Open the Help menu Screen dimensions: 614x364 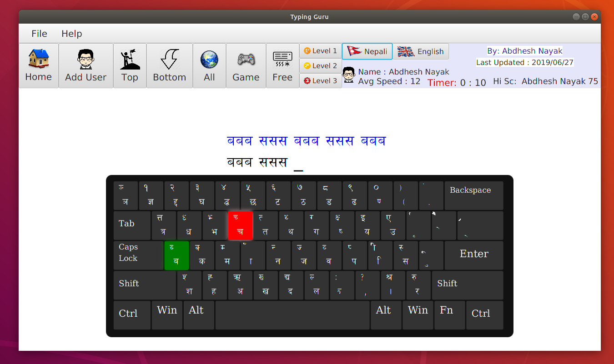point(71,34)
